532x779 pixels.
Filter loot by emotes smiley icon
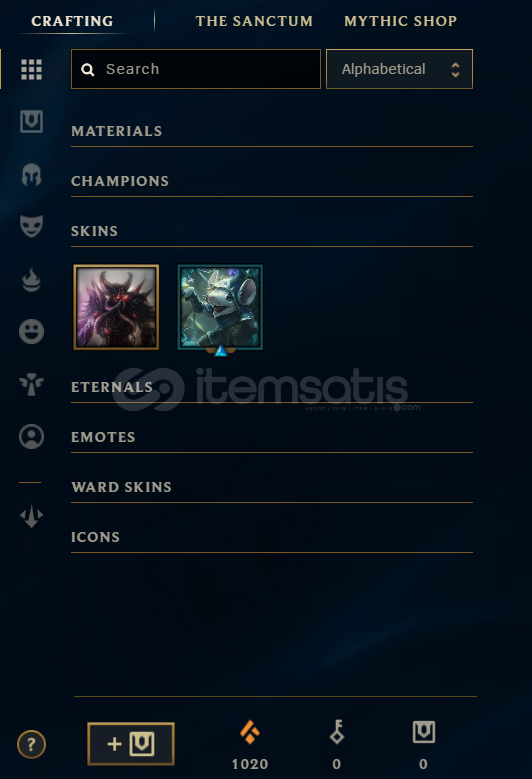(31, 331)
